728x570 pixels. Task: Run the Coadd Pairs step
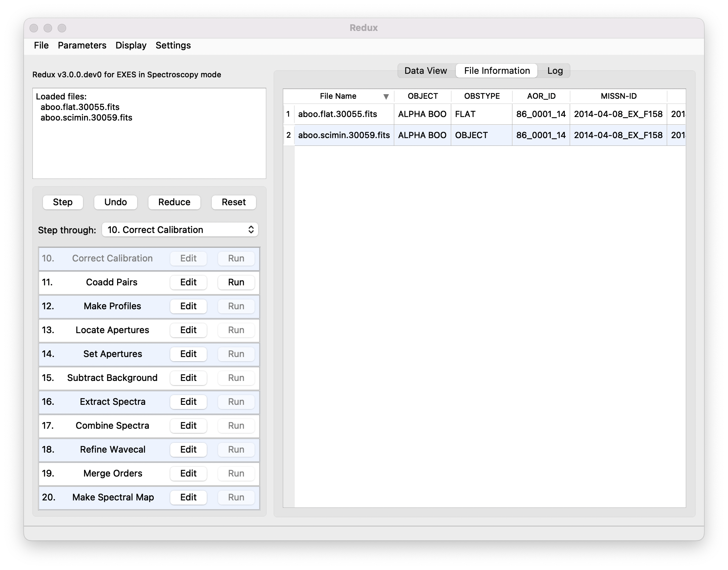(236, 282)
